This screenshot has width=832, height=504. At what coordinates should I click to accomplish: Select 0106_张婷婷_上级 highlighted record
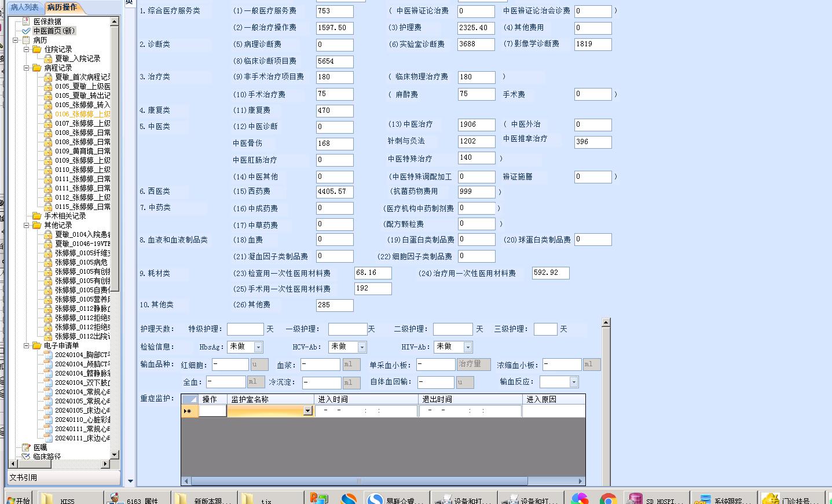coord(82,114)
